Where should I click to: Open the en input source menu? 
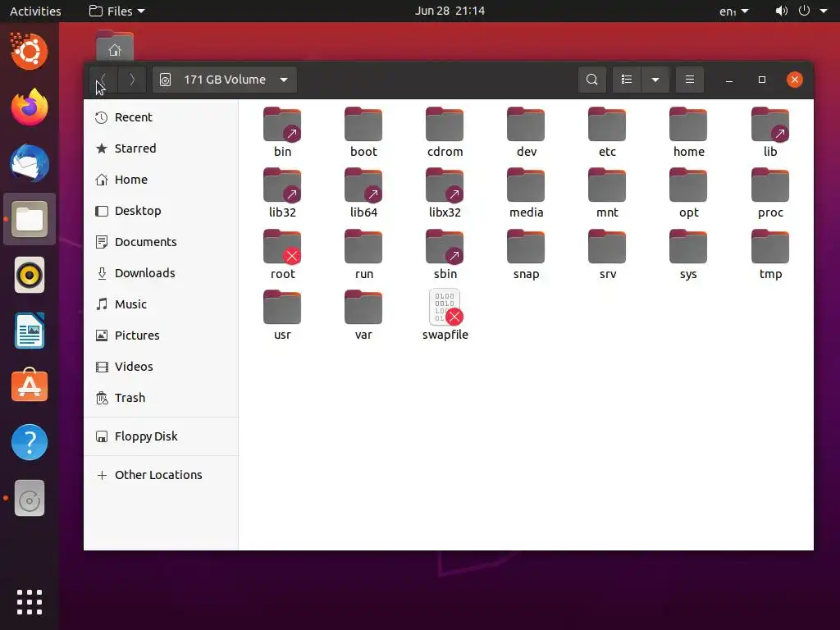733,11
